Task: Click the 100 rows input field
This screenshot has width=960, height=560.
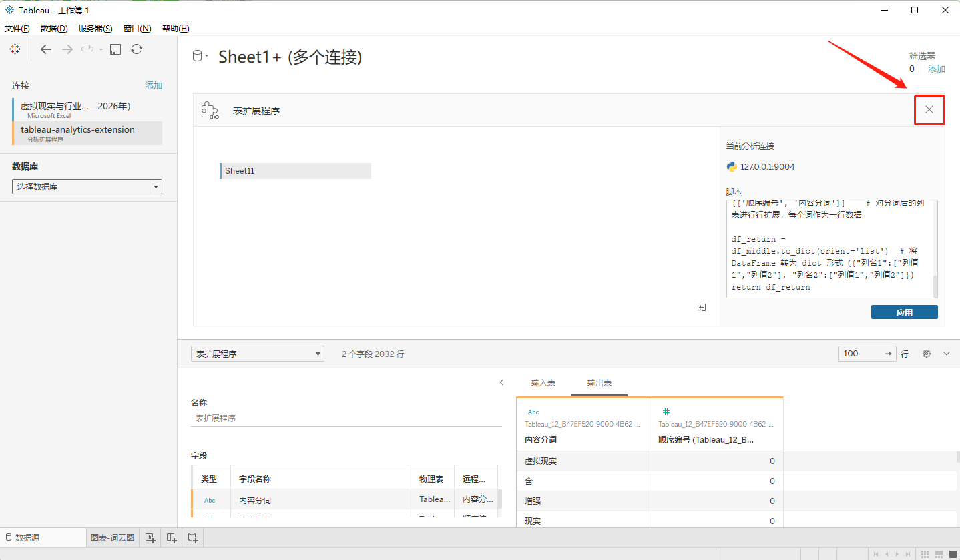Action: [x=867, y=354]
